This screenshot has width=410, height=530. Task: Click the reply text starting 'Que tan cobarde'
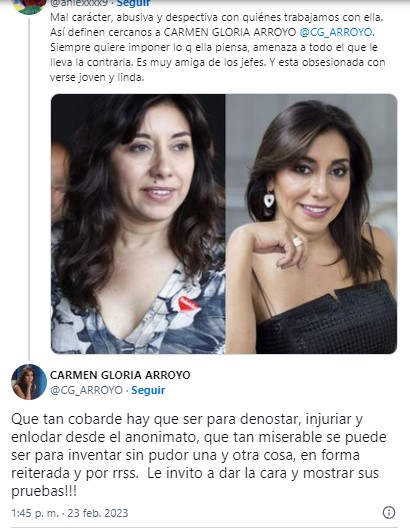[x=199, y=455]
